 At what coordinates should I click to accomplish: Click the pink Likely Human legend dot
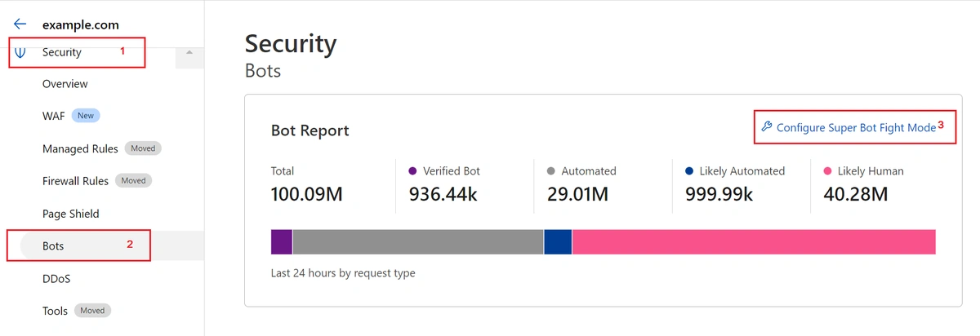point(827,171)
